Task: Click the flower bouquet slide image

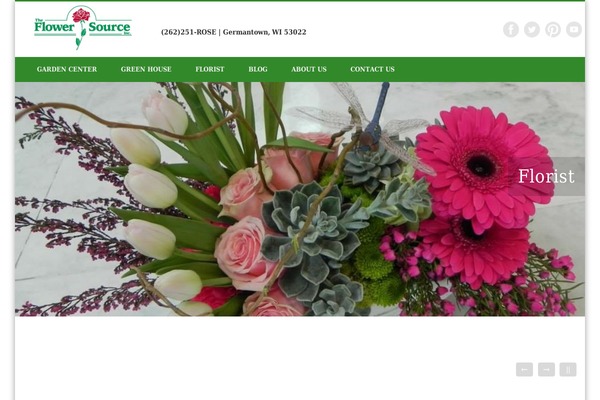Action: pos(300,199)
